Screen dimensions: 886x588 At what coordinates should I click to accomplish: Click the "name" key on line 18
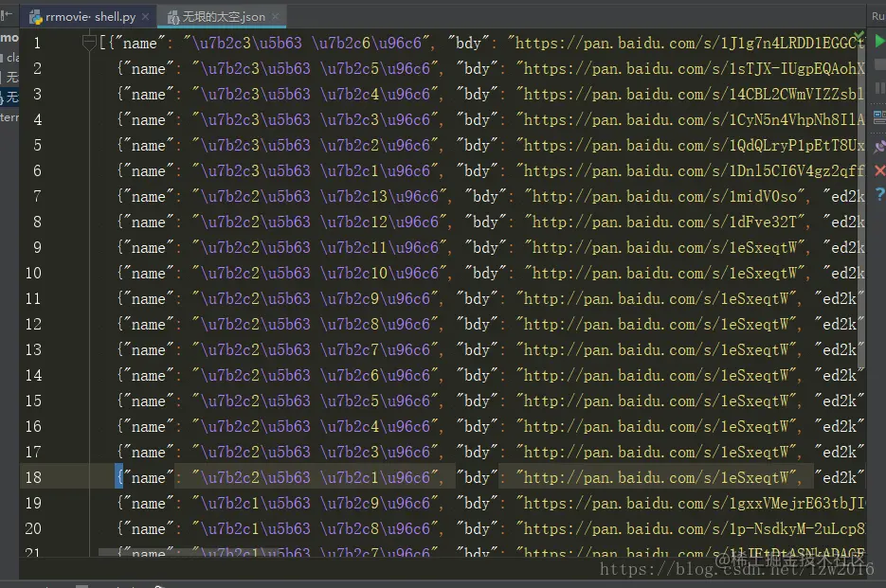pyautogui.click(x=149, y=478)
